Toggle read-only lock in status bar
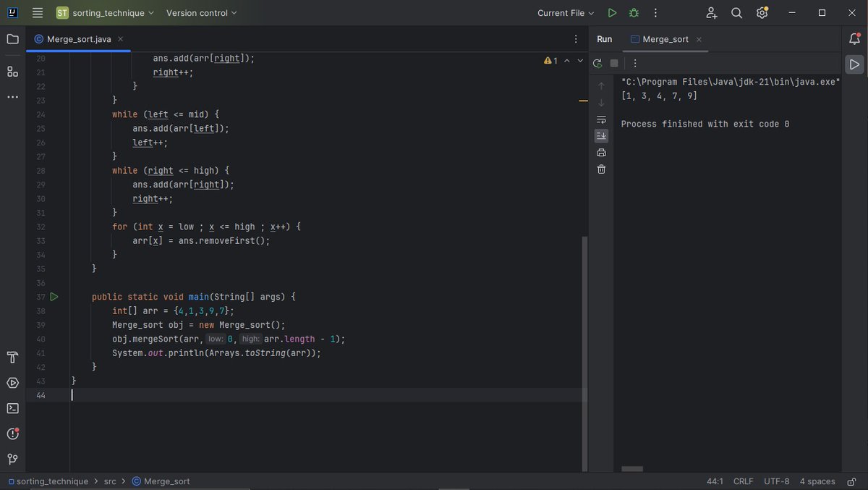The image size is (868, 490). tap(852, 481)
